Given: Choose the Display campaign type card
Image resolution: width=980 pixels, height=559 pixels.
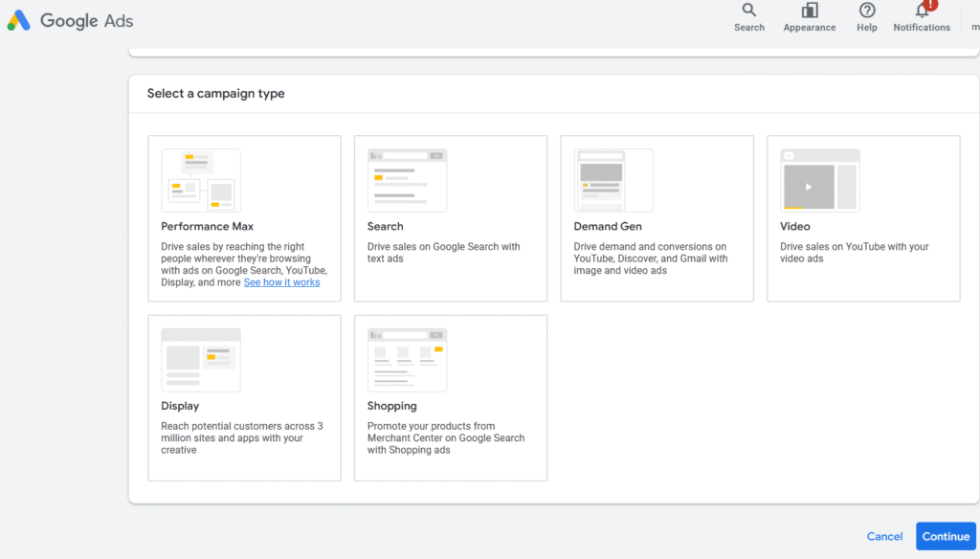Looking at the screenshot, I should [x=244, y=397].
